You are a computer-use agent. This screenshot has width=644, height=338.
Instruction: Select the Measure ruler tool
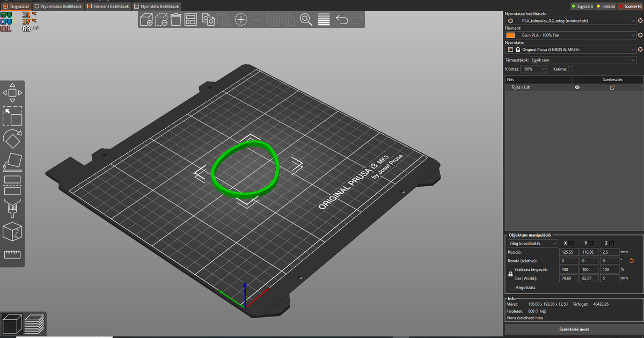13,255
